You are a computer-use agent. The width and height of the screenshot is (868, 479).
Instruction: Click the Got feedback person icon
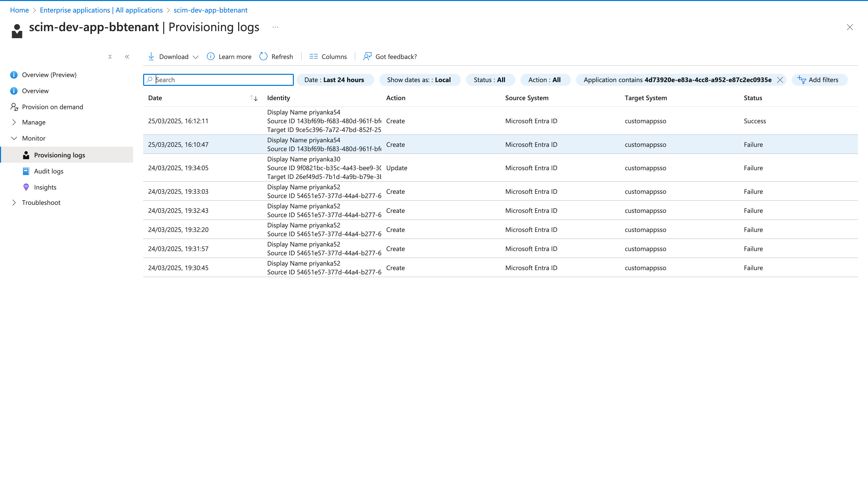coord(367,56)
